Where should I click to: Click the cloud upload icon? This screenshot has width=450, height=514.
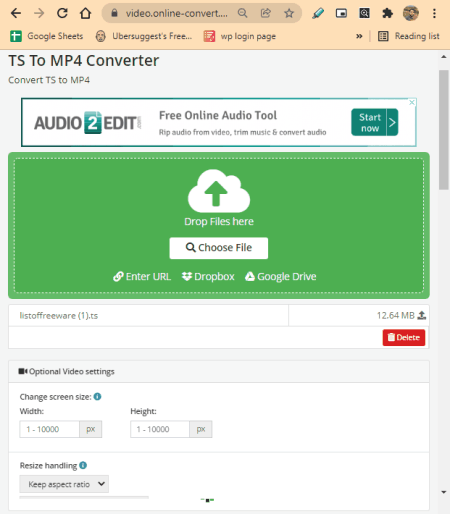pyautogui.click(x=219, y=191)
